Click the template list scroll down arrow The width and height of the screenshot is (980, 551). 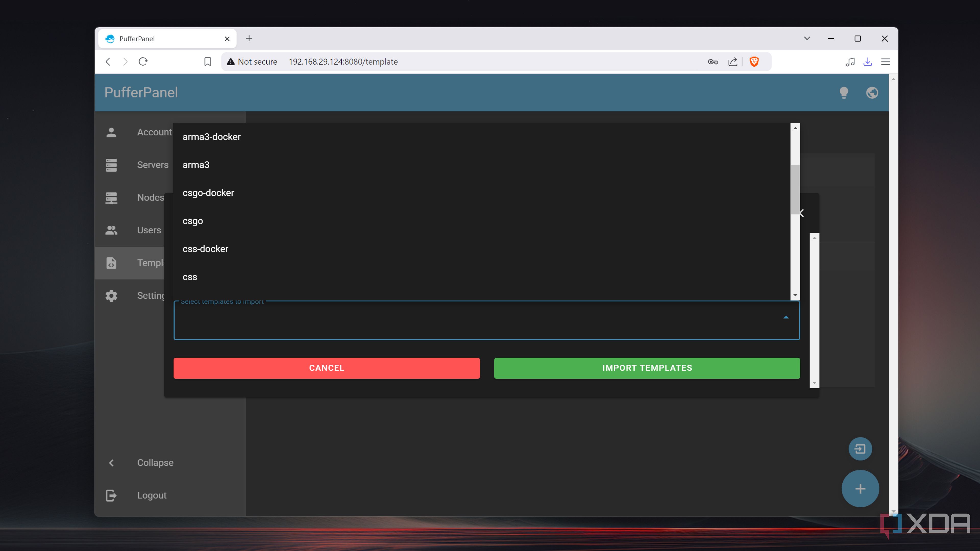[x=795, y=295]
